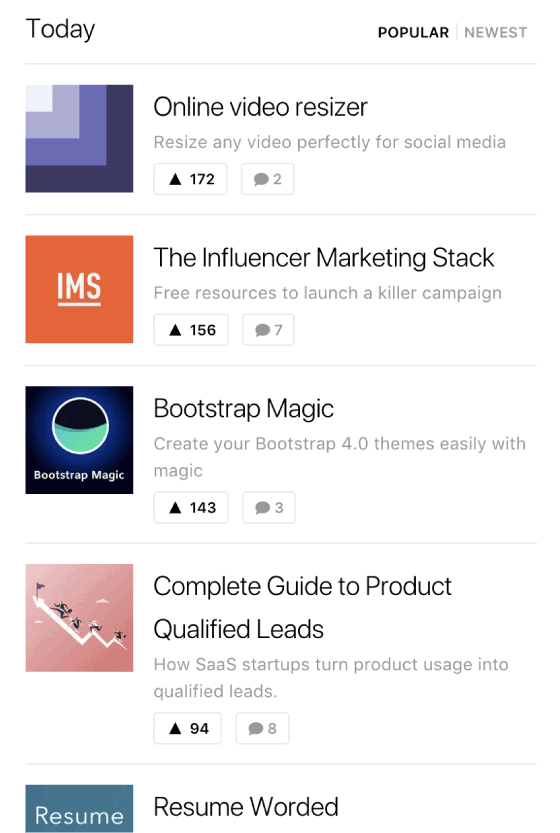The image size is (560, 833).
Task: Open the 8 comments on Product Qualified Leads
Action: click(x=262, y=728)
